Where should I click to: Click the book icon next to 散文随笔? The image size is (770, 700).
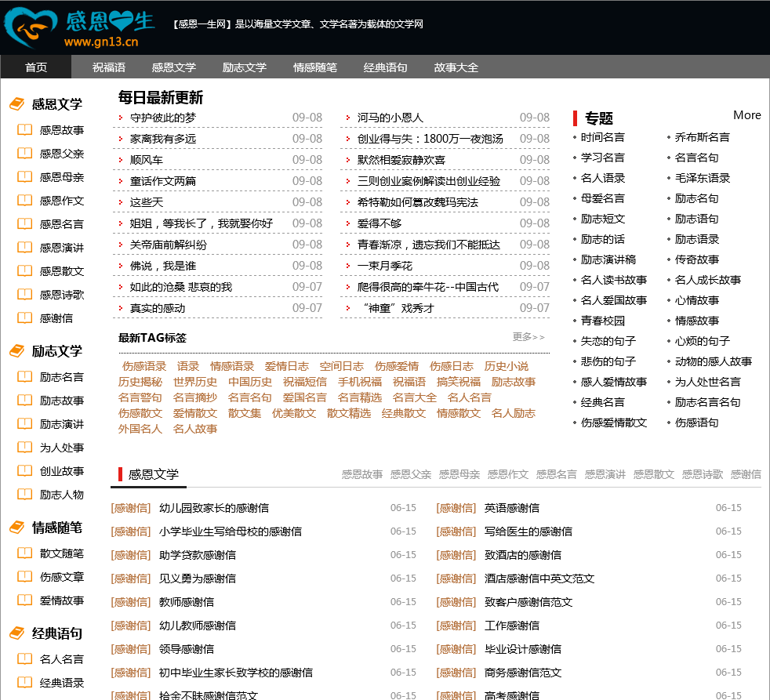pos(24,553)
